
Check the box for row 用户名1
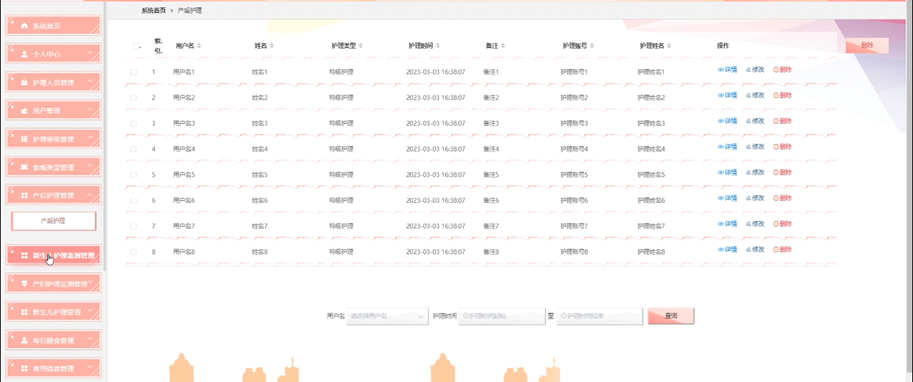[x=133, y=72]
